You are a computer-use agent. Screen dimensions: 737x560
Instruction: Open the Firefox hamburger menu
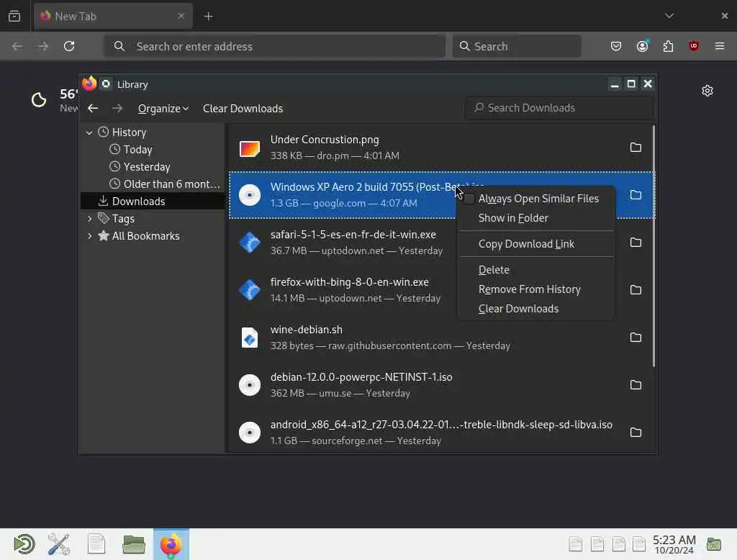pos(720,46)
